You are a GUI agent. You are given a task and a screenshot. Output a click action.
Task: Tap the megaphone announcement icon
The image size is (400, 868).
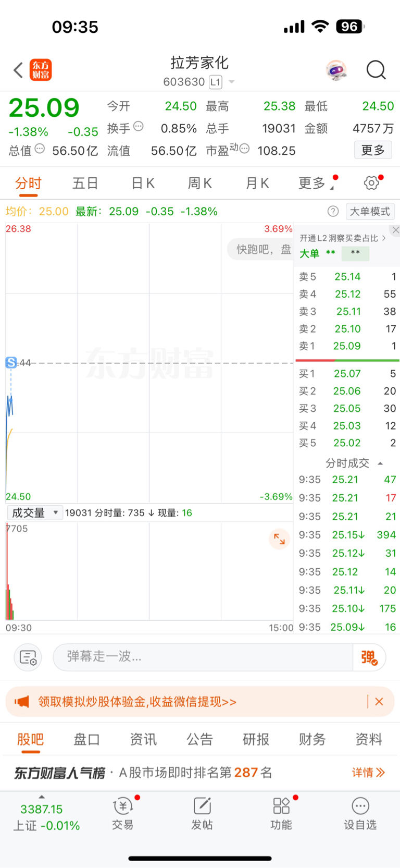(22, 702)
